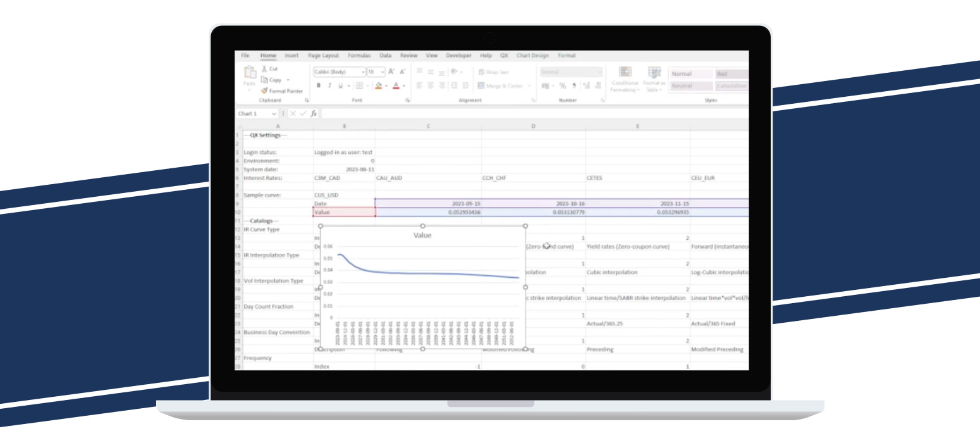Image resolution: width=980 pixels, height=443 pixels.
Task: Click the Cut scissors icon
Action: [x=264, y=68]
